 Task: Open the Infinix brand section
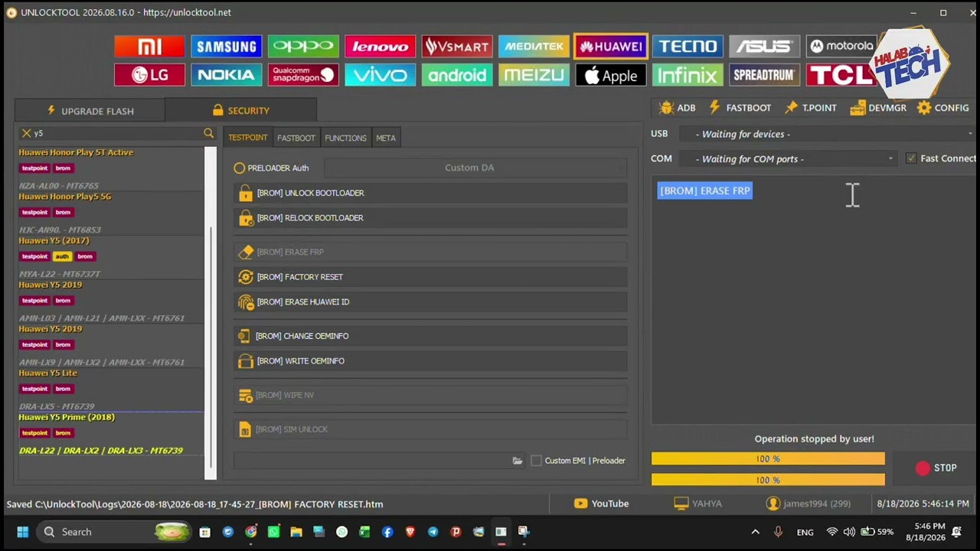point(688,75)
